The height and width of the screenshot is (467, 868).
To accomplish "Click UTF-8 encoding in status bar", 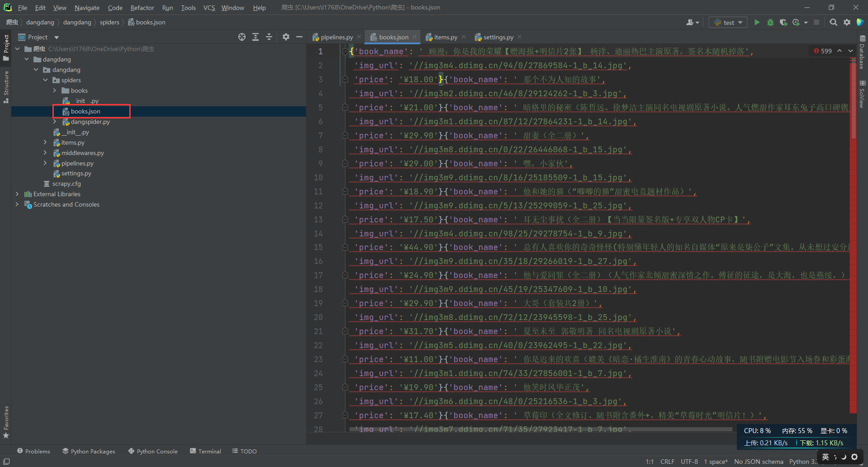I will (689, 462).
